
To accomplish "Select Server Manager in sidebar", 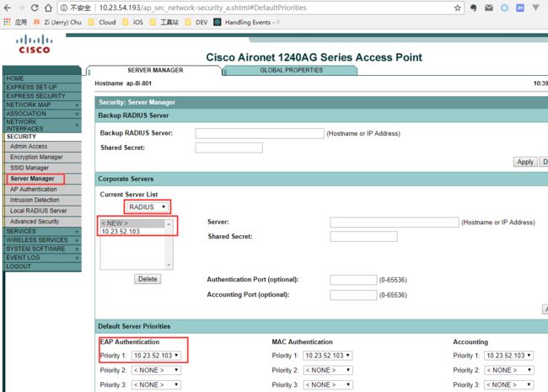I will pyautogui.click(x=32, y=179).
